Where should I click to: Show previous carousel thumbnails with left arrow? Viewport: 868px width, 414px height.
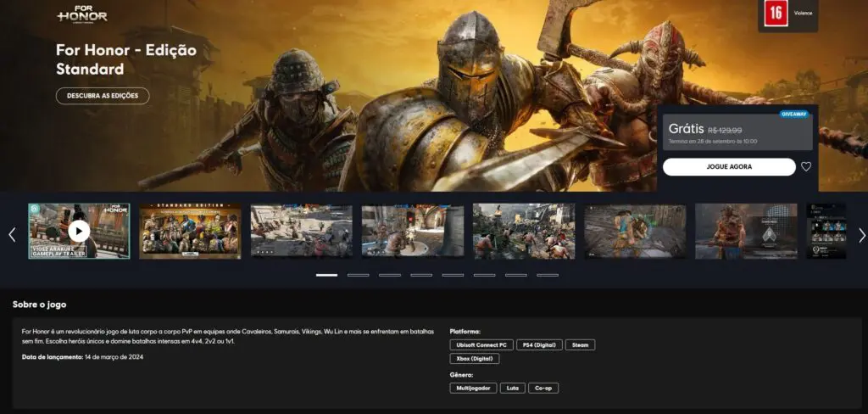pos(12,235)
